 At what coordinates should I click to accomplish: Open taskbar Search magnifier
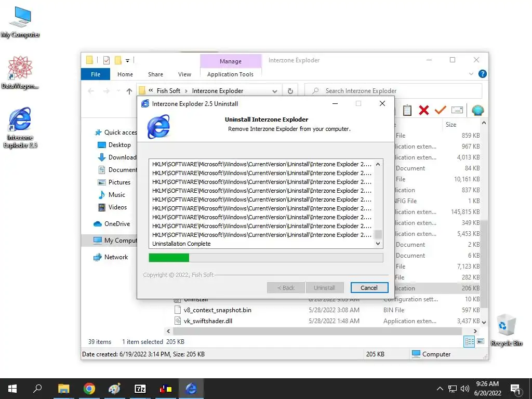pos(37,389)
